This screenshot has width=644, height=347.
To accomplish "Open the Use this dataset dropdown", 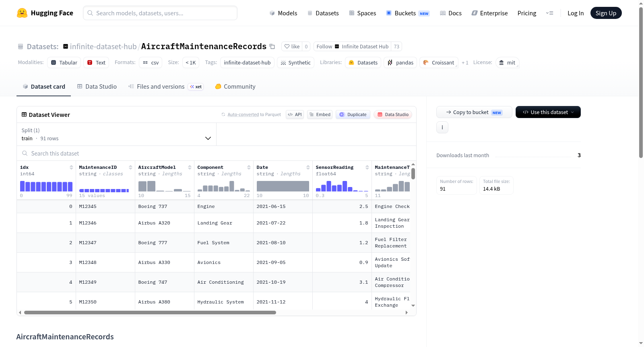I will (x=548, y=112).
